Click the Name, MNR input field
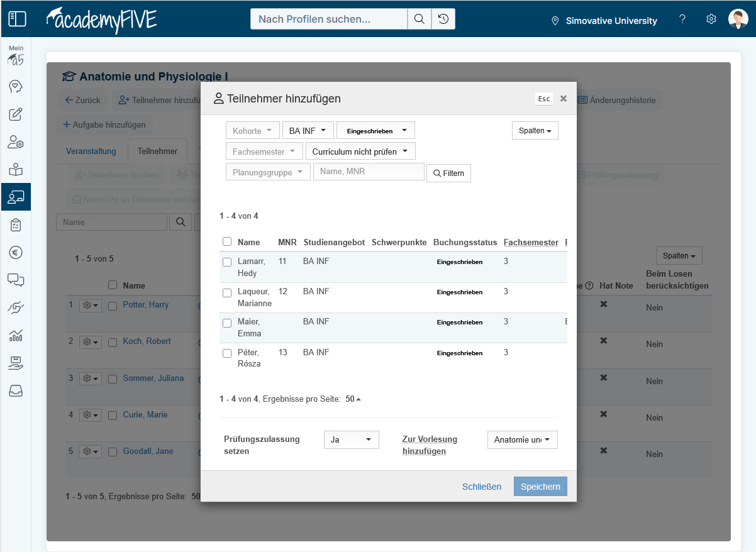The height and width of the screenshot is (552, 756). click(369, 172)
